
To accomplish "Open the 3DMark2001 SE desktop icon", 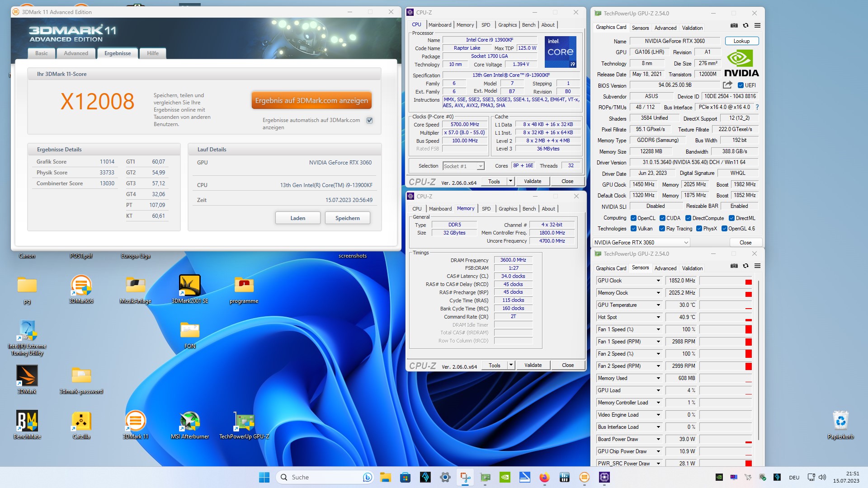I will point(190,289).
